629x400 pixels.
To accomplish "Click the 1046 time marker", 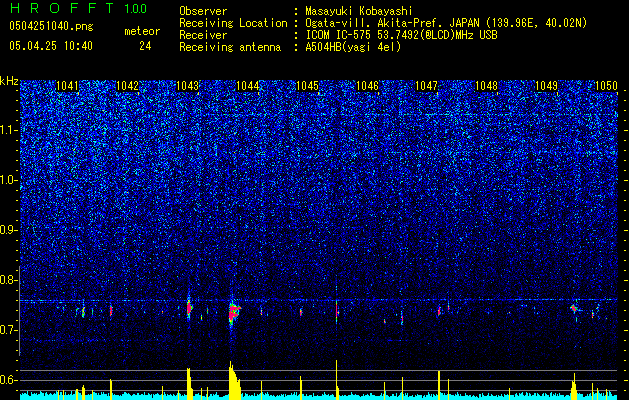I will coord(367,86).
